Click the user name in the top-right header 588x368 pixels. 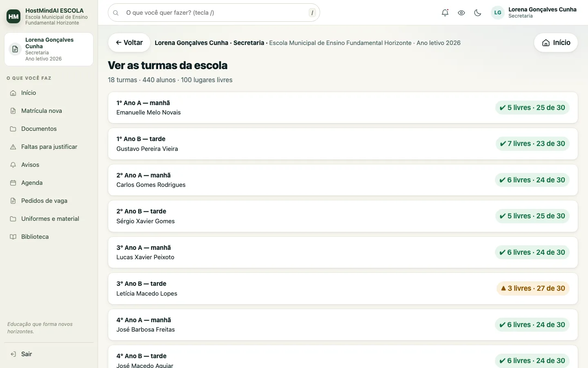tap(542, 9)
